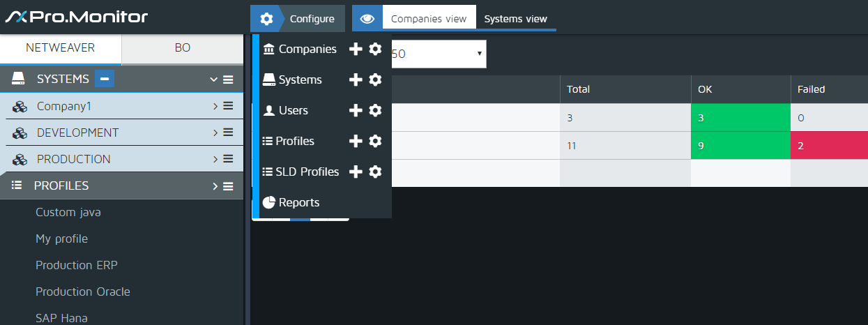The image size is (868, 325).
Task: Click gear icon next to Profiles
Action: tap(375, 142)
